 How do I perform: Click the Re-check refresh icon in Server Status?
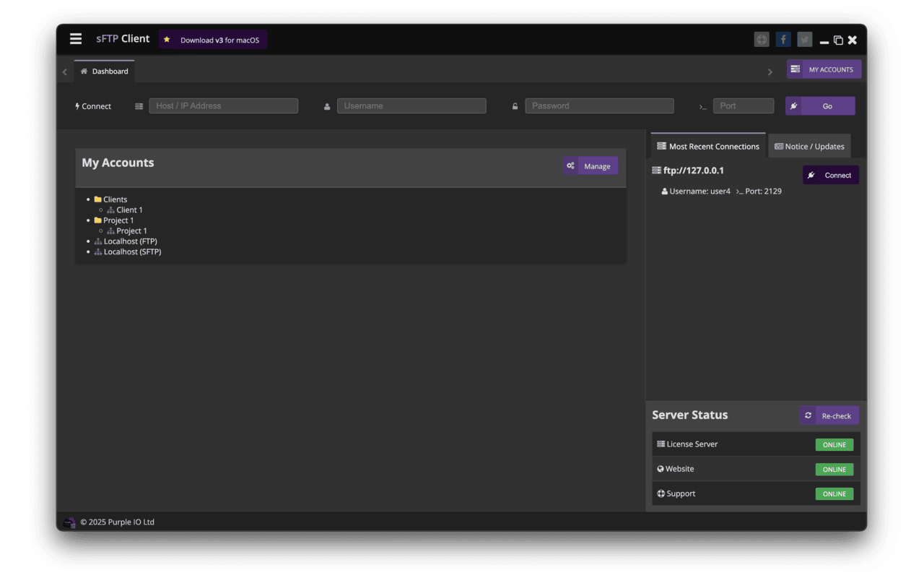(808, 415)
